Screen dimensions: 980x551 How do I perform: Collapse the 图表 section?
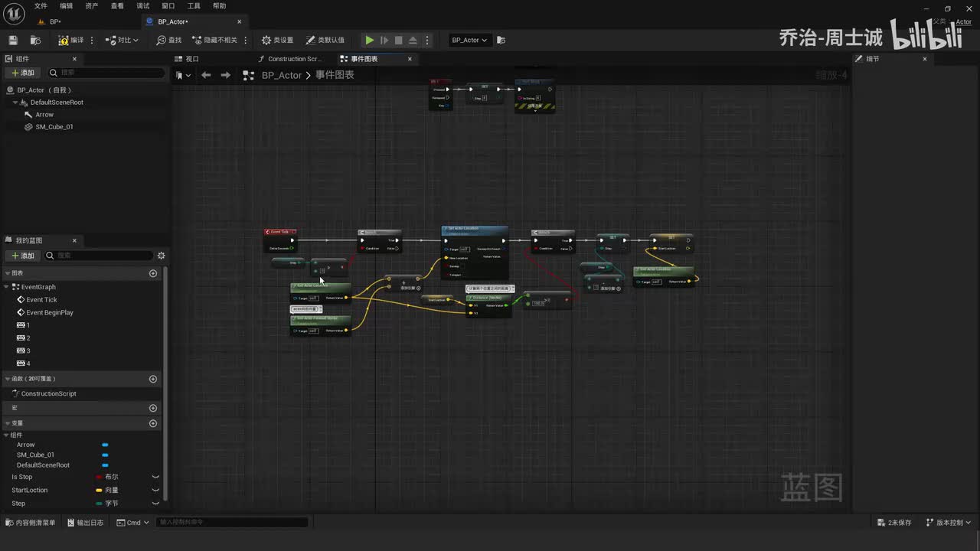(8, 273)
